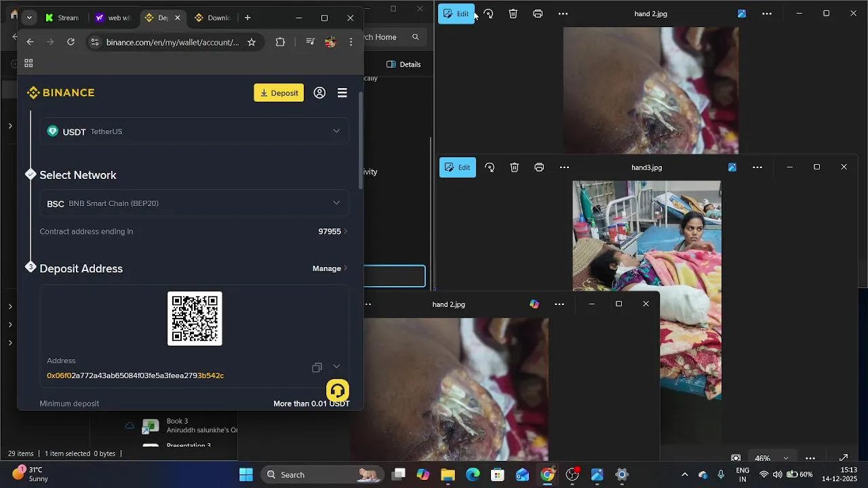The width and height of the screenshot is (868, 488).
Task: Open File Explorer from taskbar
Action: point(448,474)
